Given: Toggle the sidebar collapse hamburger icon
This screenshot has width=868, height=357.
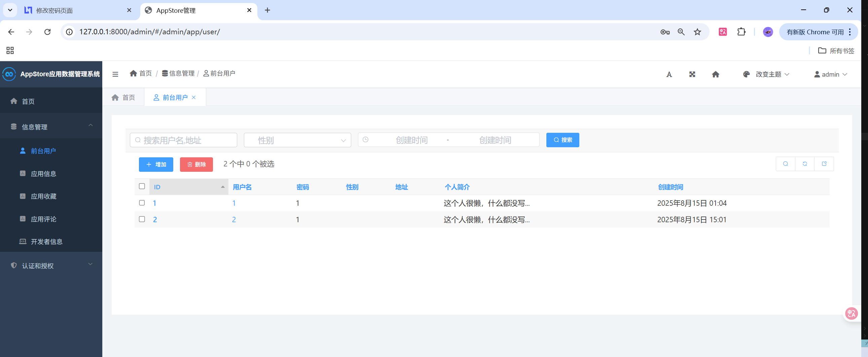Looking at the screenshot, I should coord(115,74).
